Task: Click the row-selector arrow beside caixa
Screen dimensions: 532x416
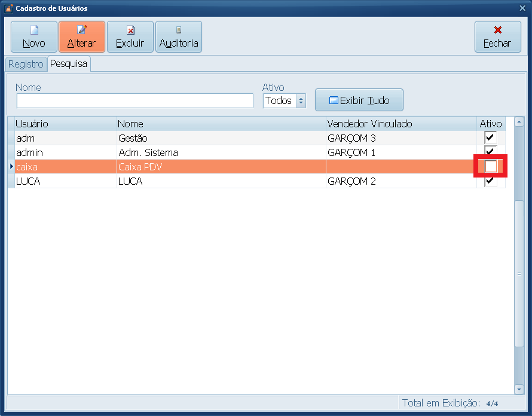Action: pos(10,167)
